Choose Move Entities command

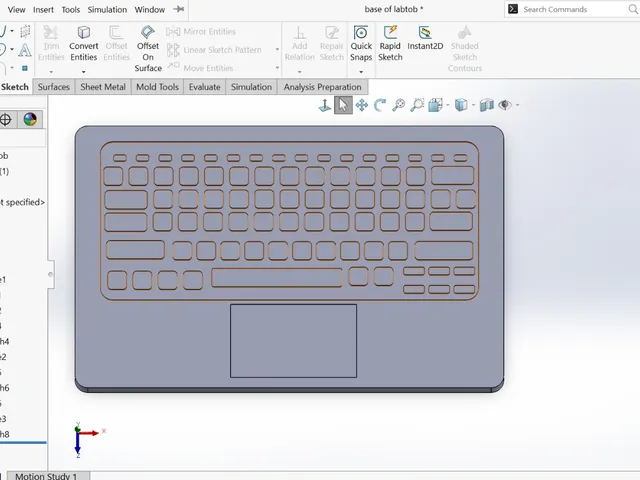coord(200,68)
